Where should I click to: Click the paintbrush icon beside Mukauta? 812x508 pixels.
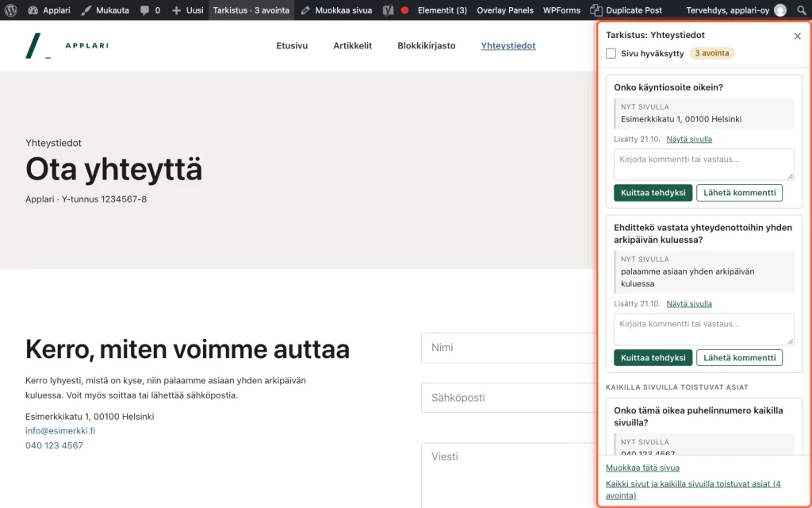86,10
